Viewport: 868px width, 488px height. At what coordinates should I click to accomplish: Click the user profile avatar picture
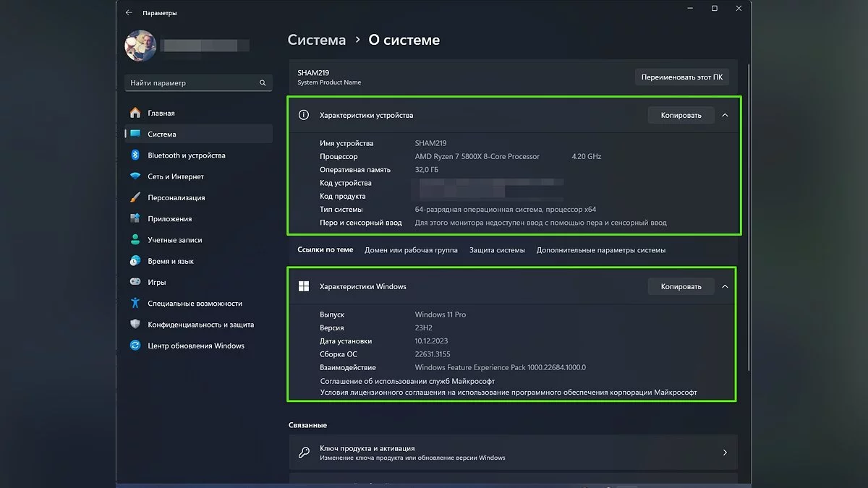click(x=140, y=45)
